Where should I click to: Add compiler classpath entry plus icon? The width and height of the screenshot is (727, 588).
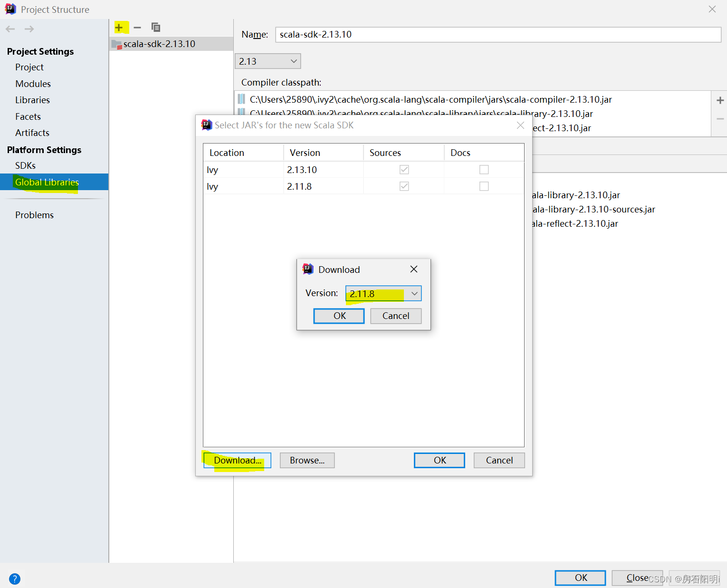pos(720,100)
